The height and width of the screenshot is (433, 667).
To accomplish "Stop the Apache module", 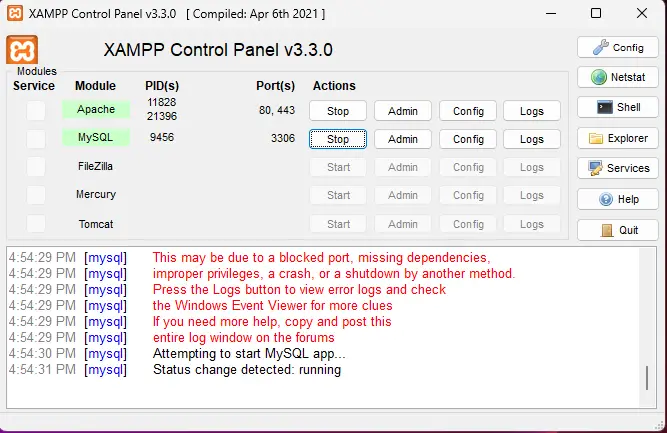I will [x=338, y=111].
